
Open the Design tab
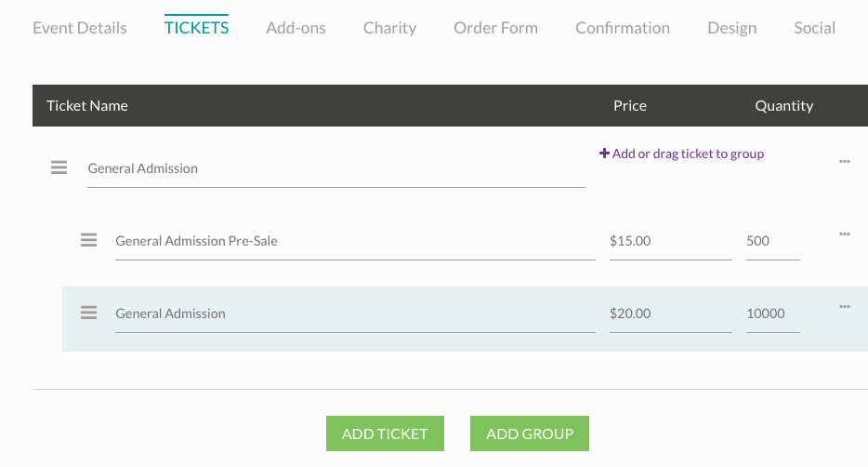click(731, 28)
